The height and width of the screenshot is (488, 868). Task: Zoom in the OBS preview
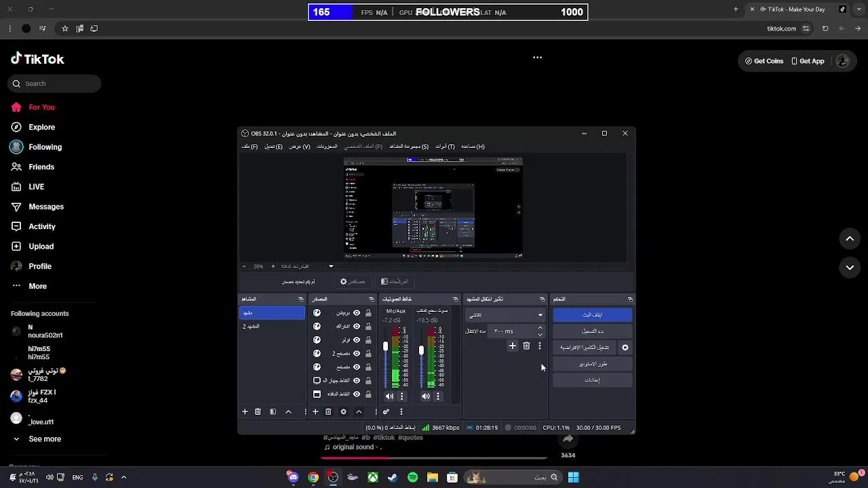pos(273,266)
